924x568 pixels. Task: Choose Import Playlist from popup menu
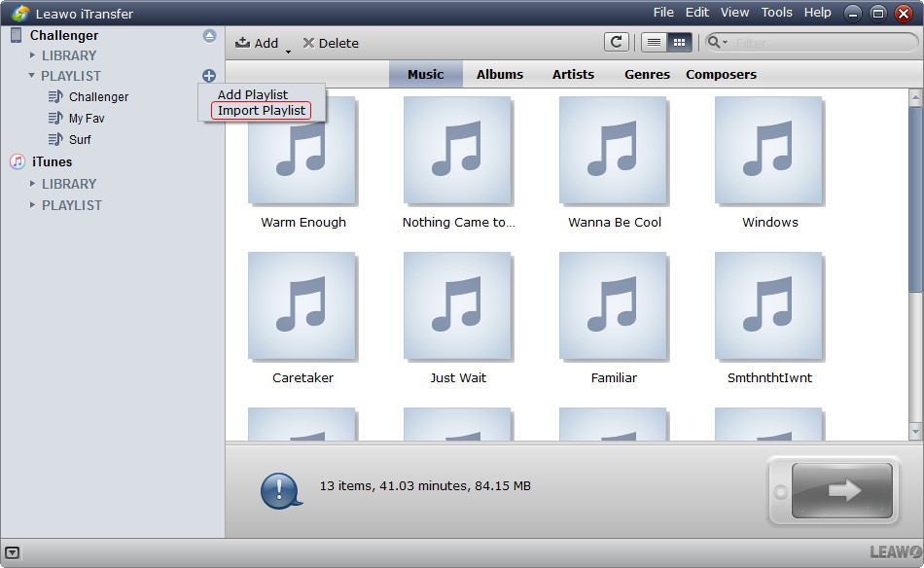tap(261, 110)
